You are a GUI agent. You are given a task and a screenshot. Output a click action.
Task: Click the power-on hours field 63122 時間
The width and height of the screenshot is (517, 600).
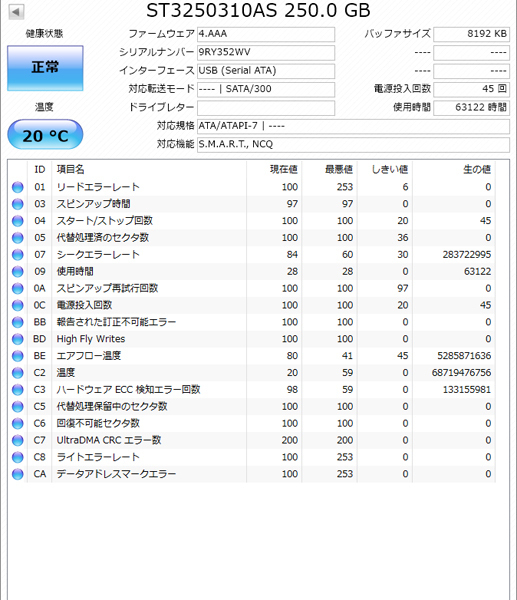click(x=471, y=108)
